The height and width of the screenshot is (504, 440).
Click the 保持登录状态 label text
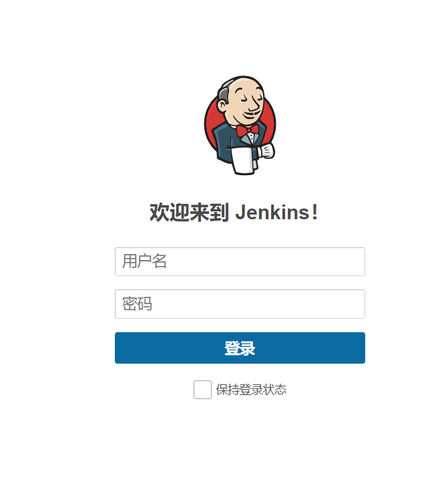[251, 390]
